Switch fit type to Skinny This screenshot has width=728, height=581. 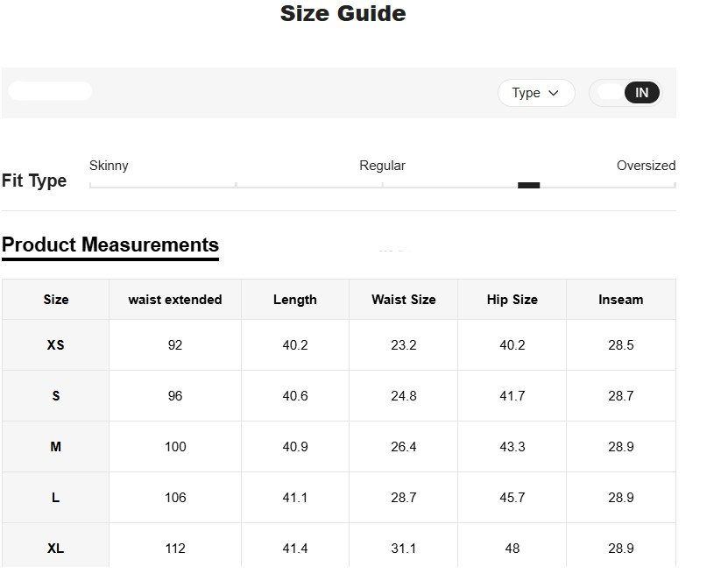pos(109,166)
